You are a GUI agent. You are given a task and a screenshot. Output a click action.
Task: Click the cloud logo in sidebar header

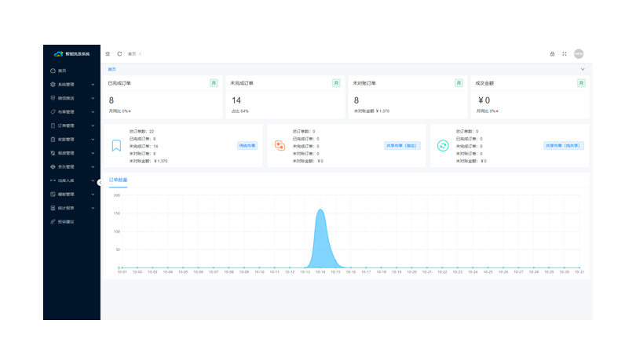click(x=58, y=54)
